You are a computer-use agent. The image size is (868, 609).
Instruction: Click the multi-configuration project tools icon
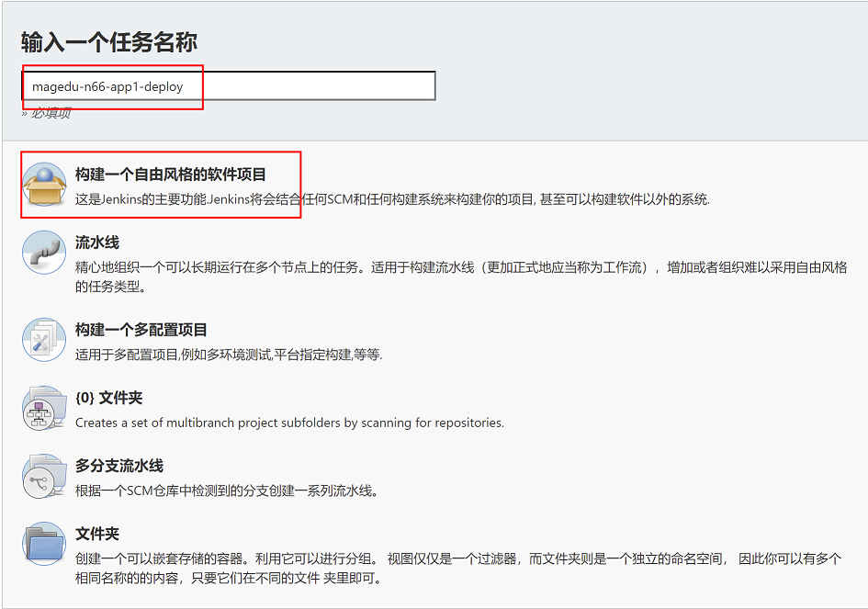click(x=44, y=341)
